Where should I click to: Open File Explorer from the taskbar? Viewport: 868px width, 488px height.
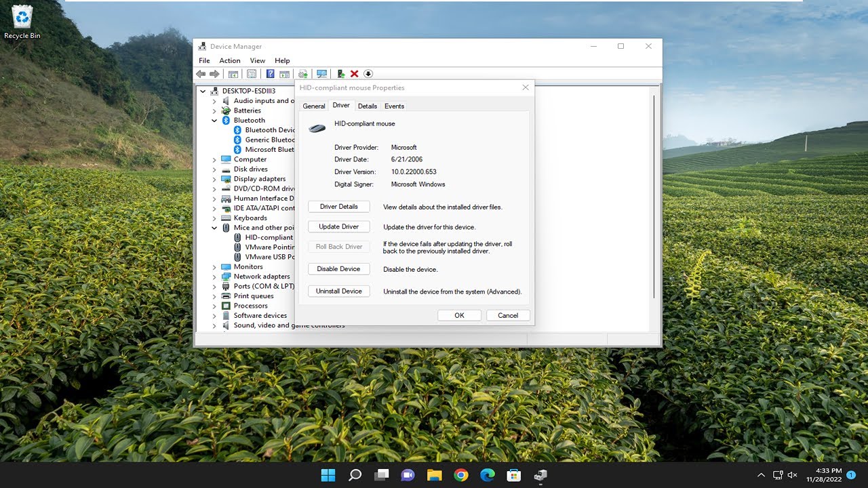(434, 475)
